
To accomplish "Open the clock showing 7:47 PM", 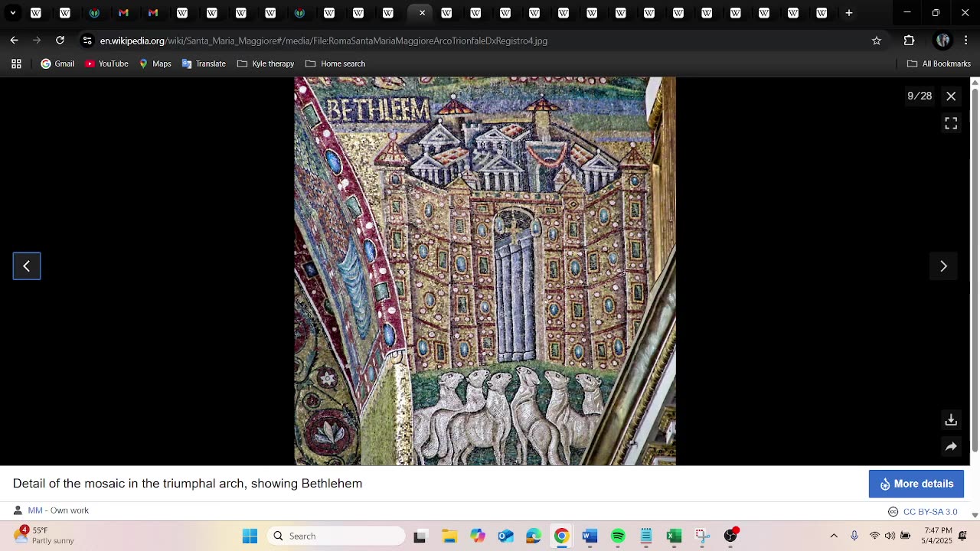I will click(938, 536).
